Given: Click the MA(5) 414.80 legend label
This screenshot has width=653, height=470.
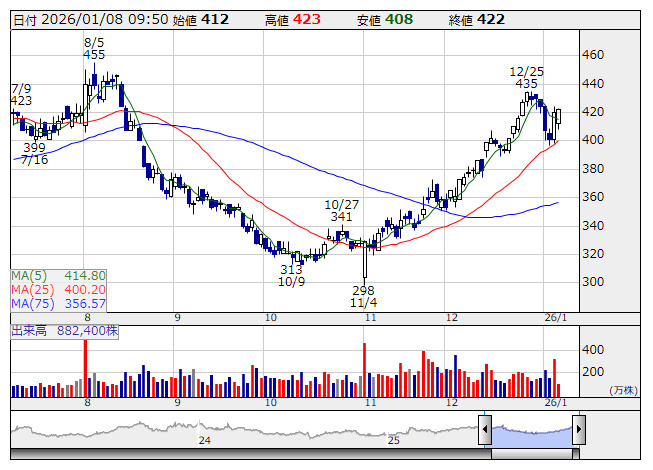Looking at the screenshot, I should click(x=59, y=275).
